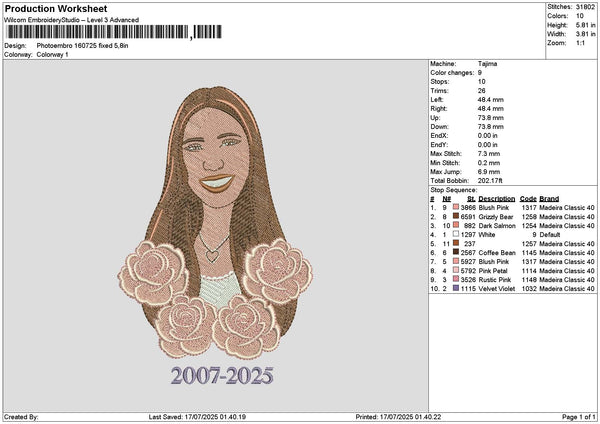Select "Last Saved: 17/07/2025 01.40.19" footer text
600x424 pixels.
pos(197,417)
